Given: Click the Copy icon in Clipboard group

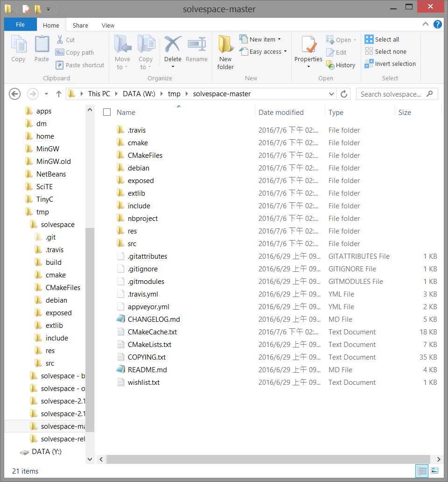Looking at the screenshot, I should [18, 43].
